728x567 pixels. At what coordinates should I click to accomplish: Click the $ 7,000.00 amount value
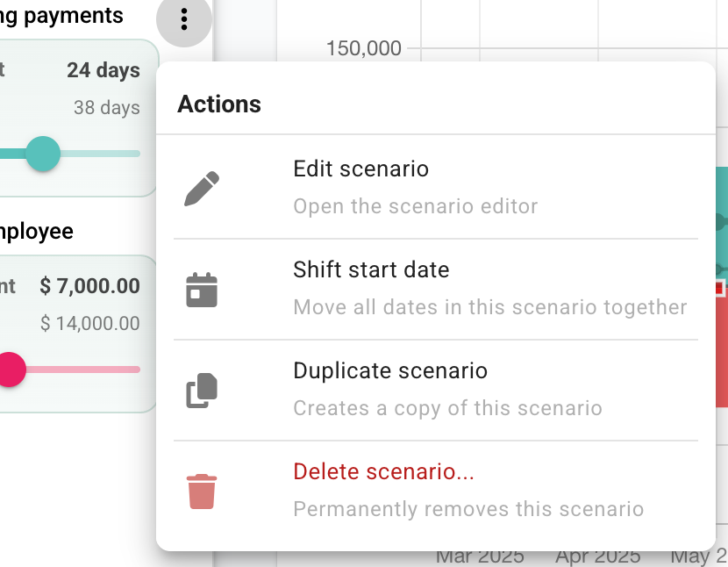pyautogui.click(x=89, y=285)
